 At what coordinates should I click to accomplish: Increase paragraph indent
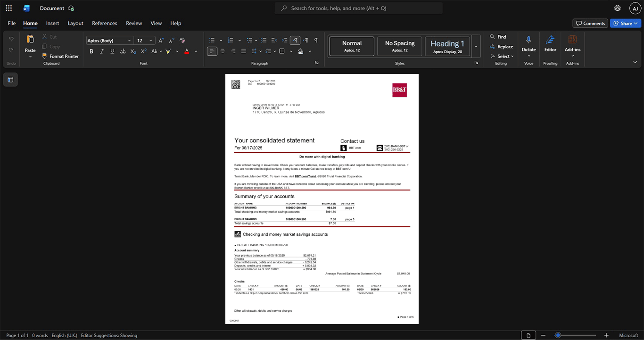pos(285,41)
